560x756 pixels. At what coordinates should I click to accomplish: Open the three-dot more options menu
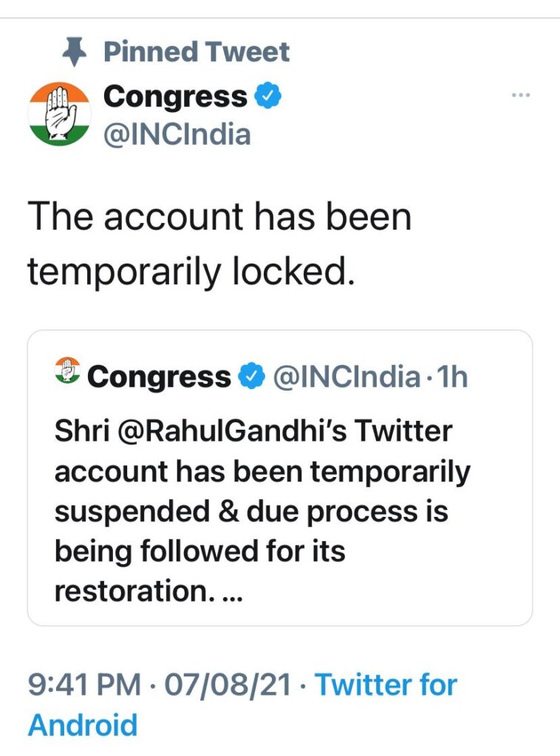pyautogui.click(x=522, y=95)
